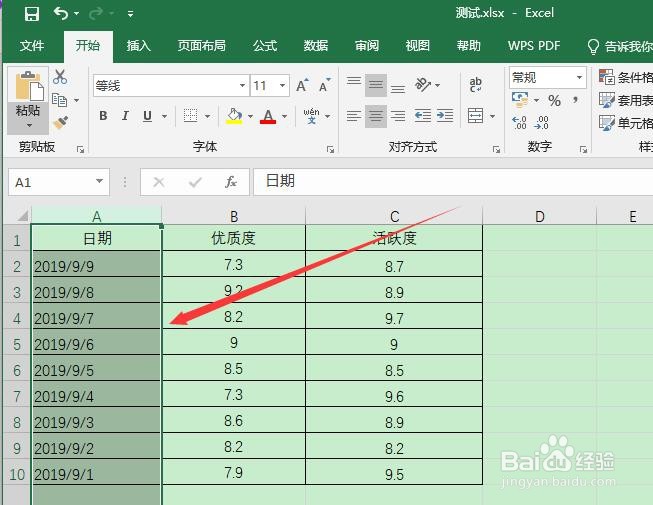Apply percent style format

[x=554, y=100]
